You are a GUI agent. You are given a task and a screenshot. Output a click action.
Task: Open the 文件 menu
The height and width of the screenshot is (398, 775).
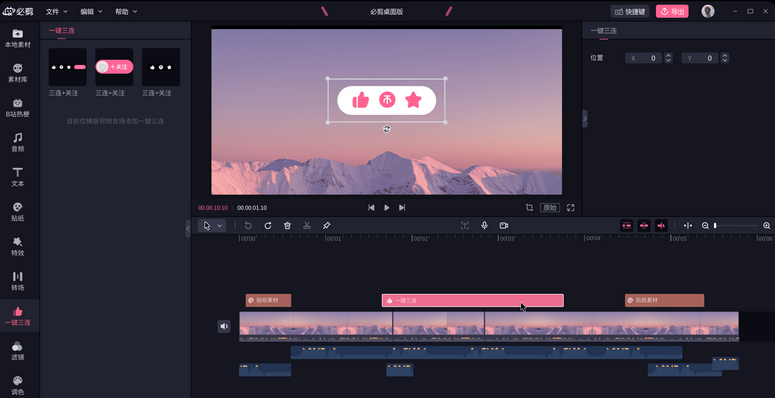56,11
